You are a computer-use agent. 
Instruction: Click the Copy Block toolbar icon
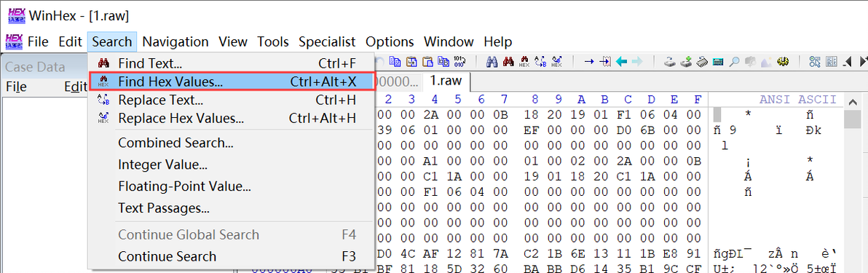[x=395, y=61]
